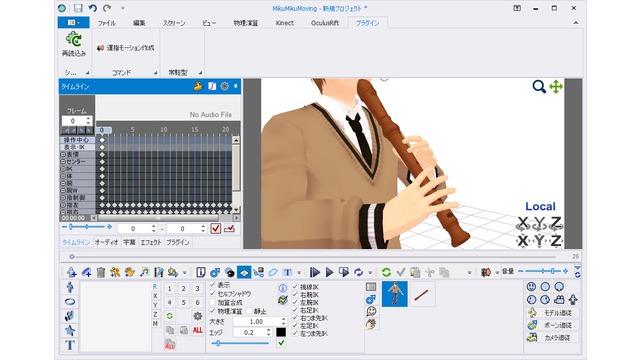This screenshot has width=640, height=360.
Task: Click the highlighted ground shadow toolbar icon
Action: pos(244,272)
